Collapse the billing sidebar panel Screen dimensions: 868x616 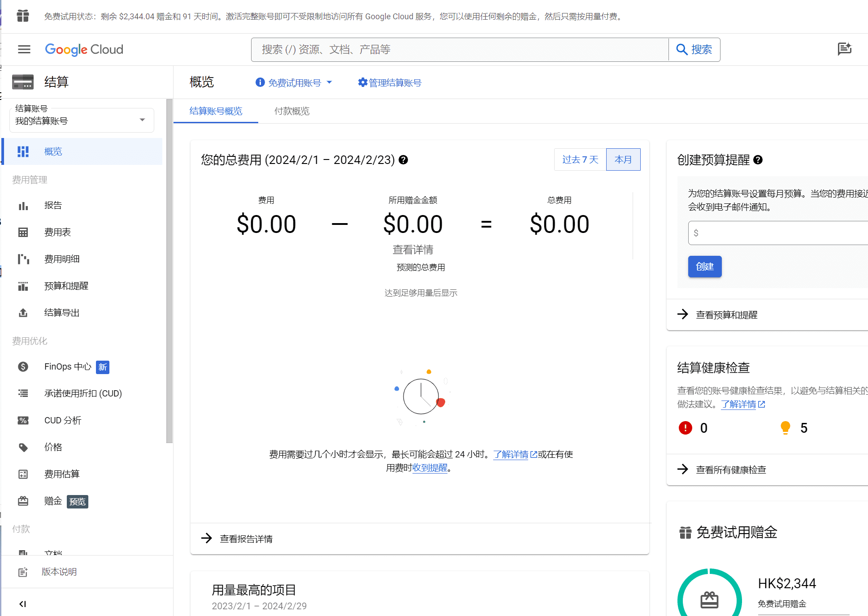pyautogui.click(x=23, y=603)
